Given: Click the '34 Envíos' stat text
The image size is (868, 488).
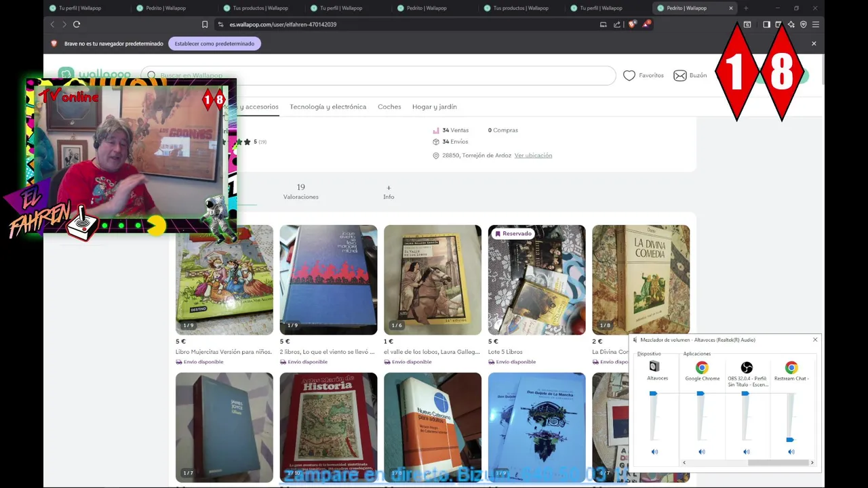Looking at the screenshot, I should pyautogui.click(x=455, y=142).
